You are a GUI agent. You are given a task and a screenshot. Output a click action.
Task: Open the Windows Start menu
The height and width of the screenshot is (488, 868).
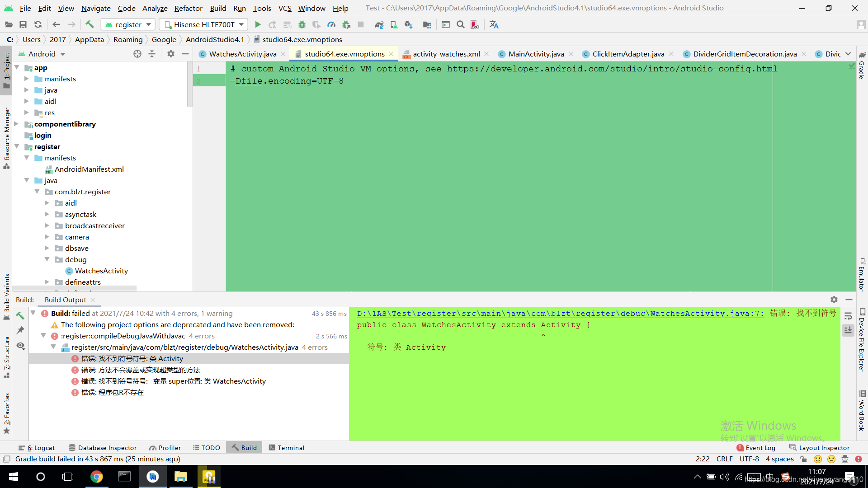[x=14, y=477]
